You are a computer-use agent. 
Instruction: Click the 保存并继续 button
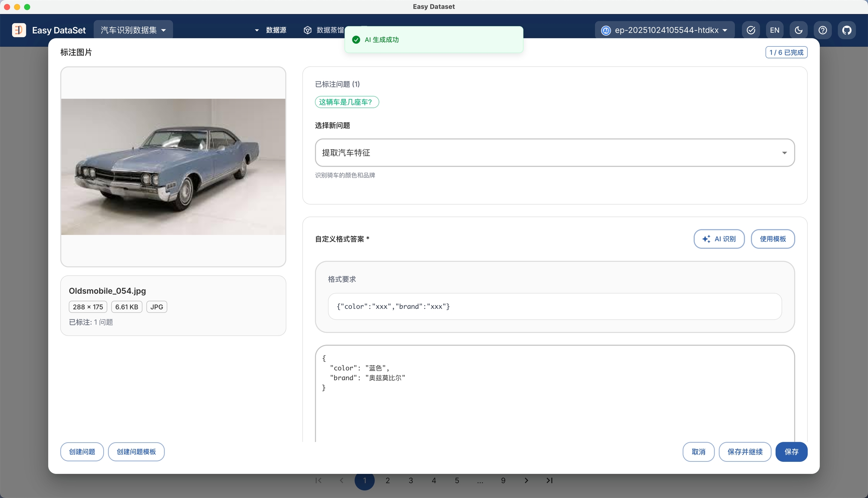coord(745,452)
